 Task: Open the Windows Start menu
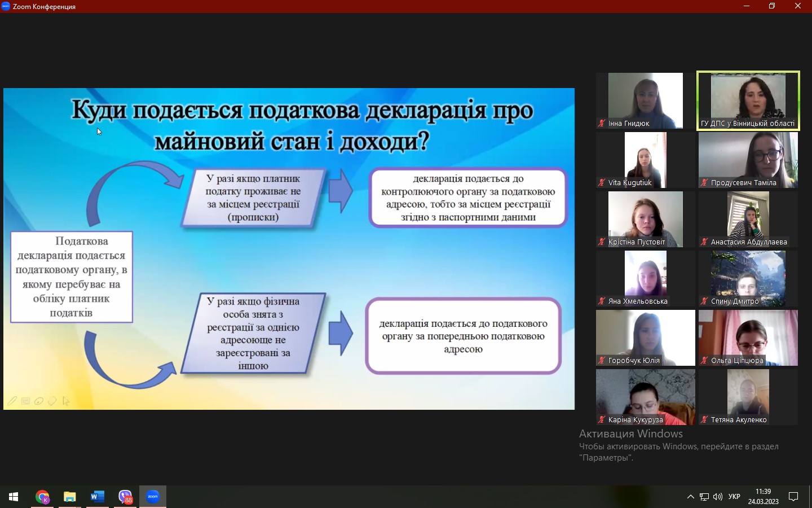pos(14,497)
